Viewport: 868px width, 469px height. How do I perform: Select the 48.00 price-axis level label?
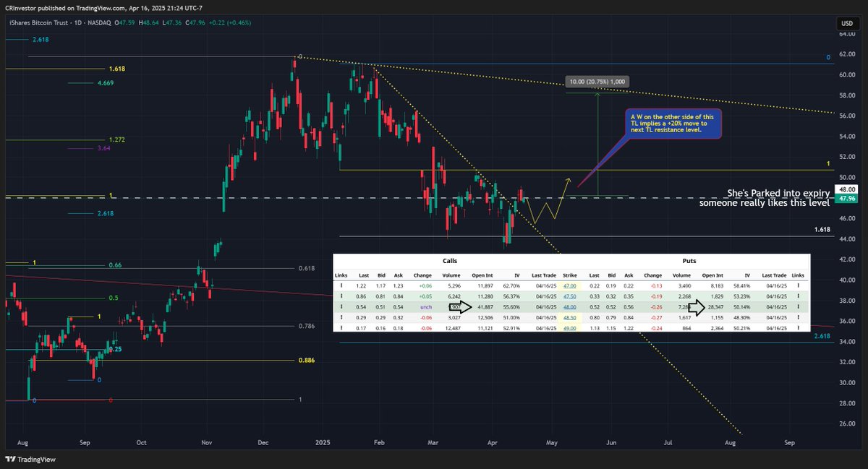click(846, 189)
